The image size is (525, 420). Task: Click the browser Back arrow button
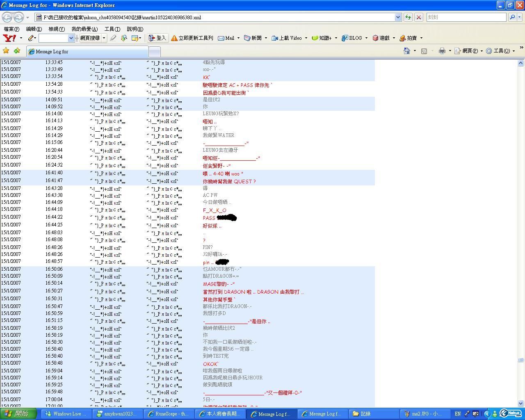pyautogui.click(x=7, y=17)
